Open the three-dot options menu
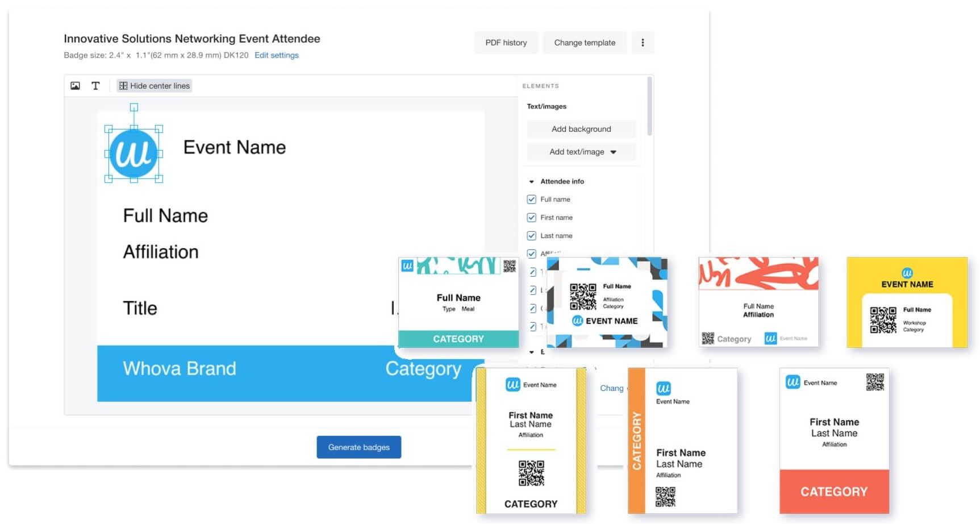 click(x=643, y=42)
